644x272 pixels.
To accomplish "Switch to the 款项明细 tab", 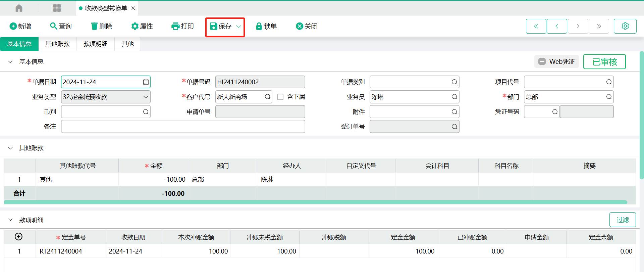I will pos(95,44).
